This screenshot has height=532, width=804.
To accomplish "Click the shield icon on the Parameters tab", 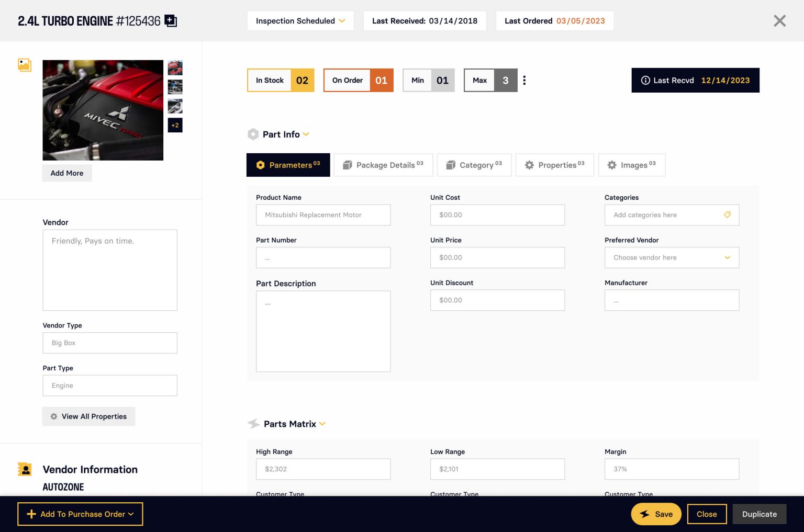I will pyautogui.click(x=261, y=165).
